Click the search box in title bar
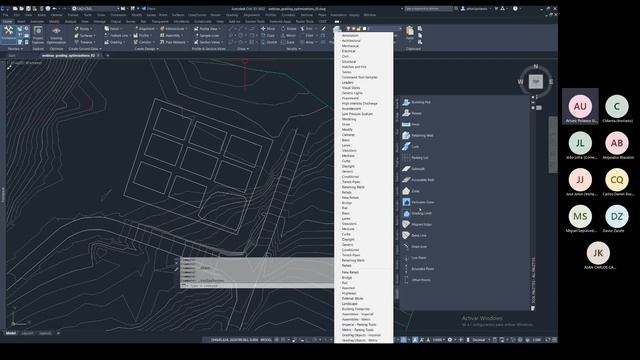Screen dimensions: 640x360 coord(429,8)
